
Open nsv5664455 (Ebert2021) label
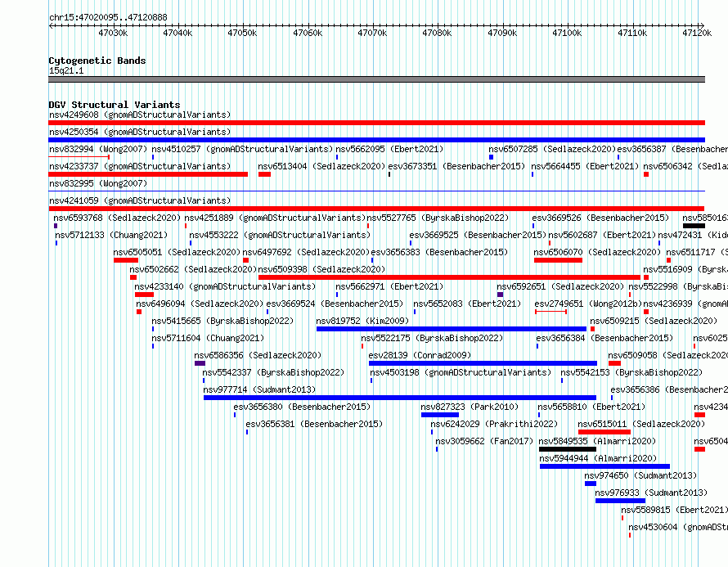(585, 166)
